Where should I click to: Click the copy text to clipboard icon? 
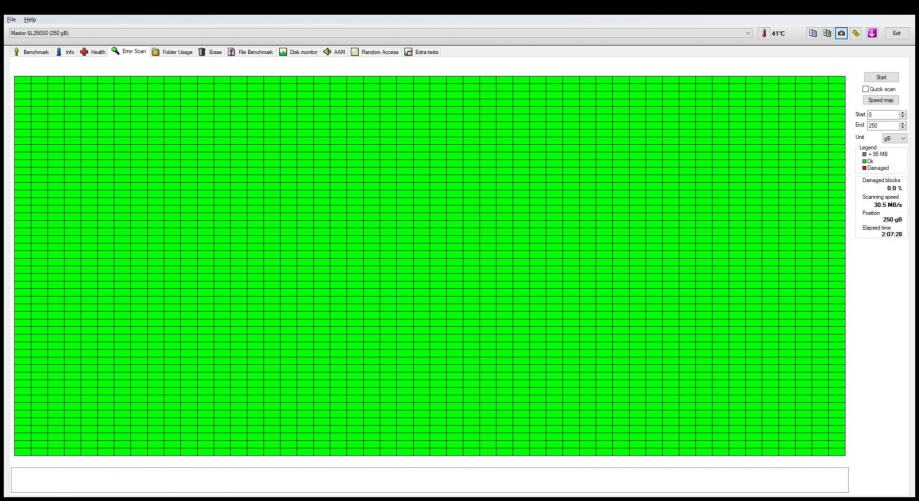[813, 33]
